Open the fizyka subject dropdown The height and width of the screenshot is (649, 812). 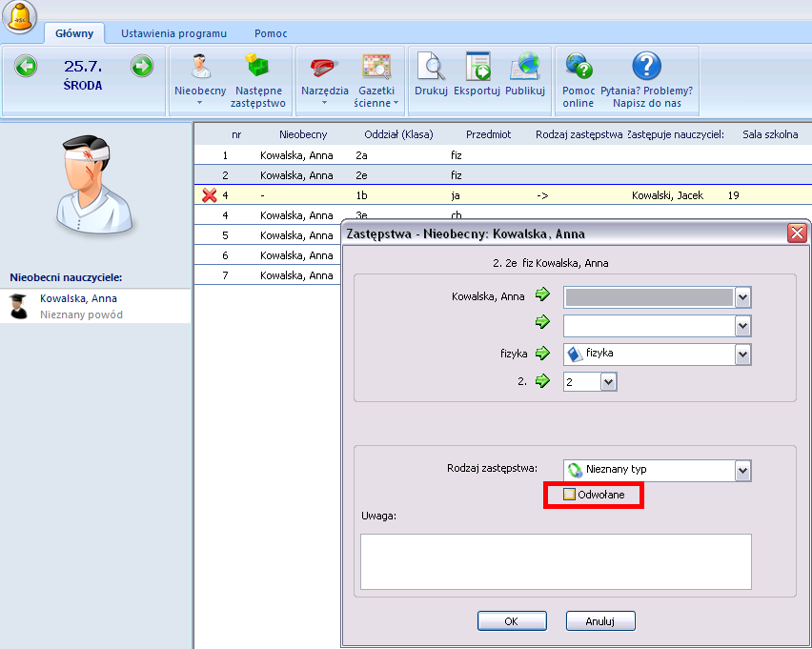coord(742,355)
